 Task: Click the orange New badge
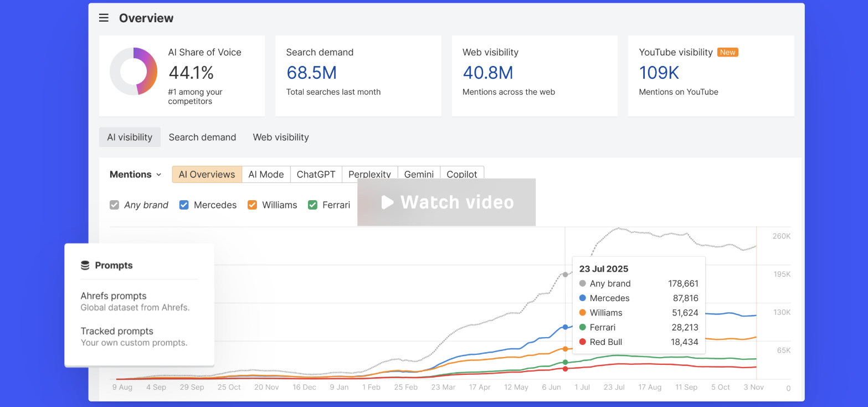(x=728, y=52)
